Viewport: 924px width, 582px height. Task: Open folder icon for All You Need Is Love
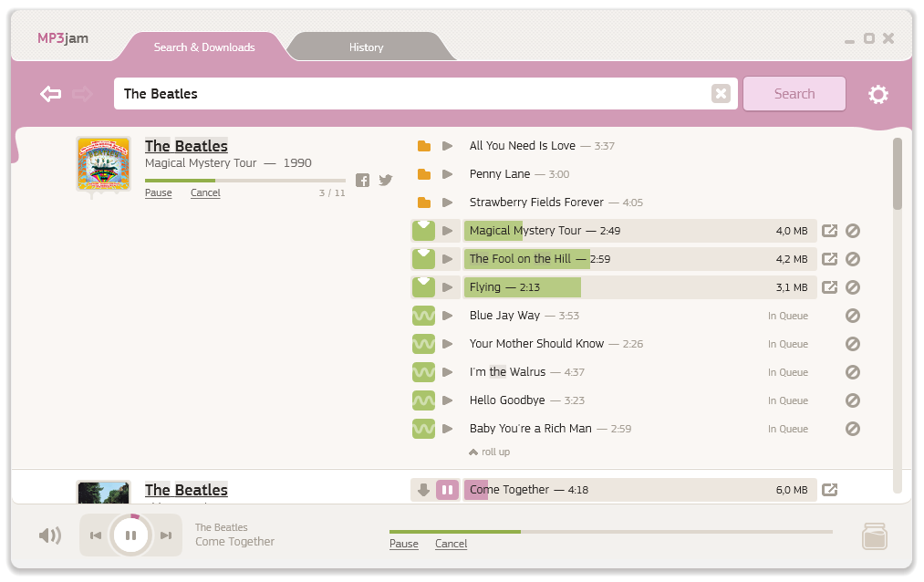[x=424, y=146]
